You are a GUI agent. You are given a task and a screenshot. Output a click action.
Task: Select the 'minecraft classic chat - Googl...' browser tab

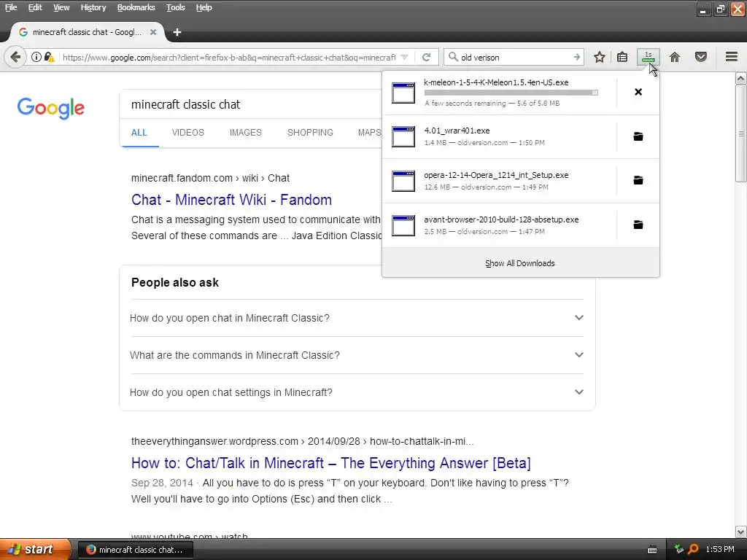pyautogui.click(x=88, y=32)
